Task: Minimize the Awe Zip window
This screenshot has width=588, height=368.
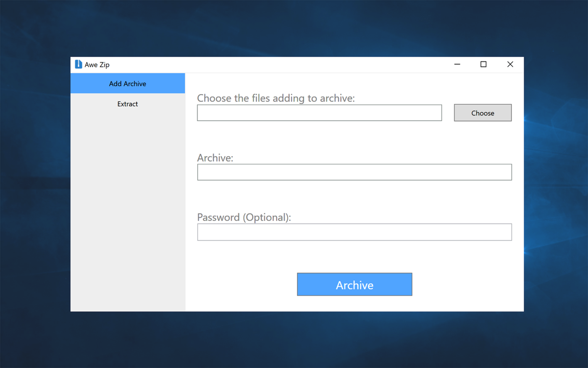Action: (x=457, y=64)
